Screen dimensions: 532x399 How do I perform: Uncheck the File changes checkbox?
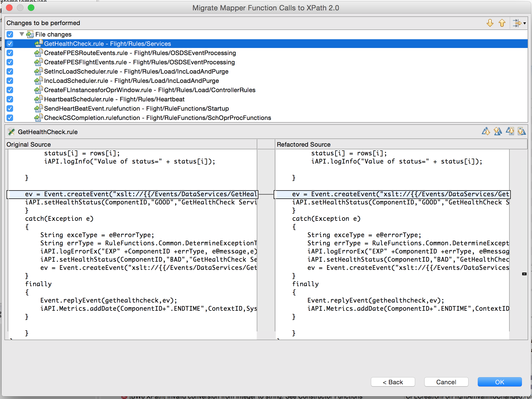(x=10, y=34)
